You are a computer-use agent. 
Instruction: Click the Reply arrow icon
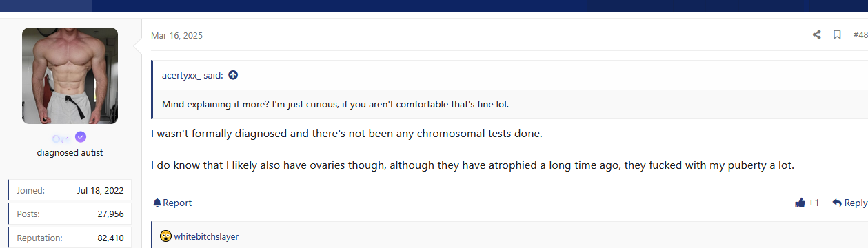[x=837, y=203]
